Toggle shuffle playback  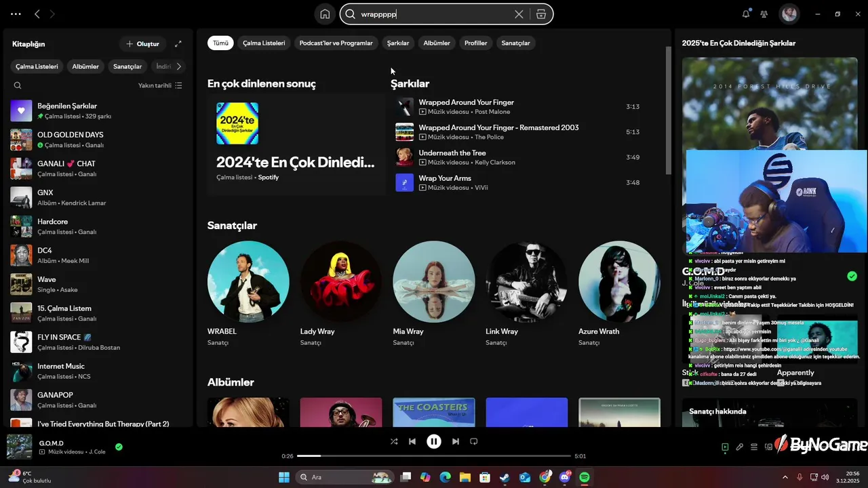(394, 441)
